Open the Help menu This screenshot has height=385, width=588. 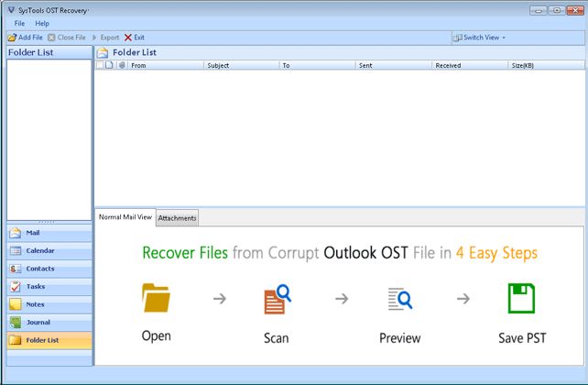pyautogui.click(x=42, y=23)
